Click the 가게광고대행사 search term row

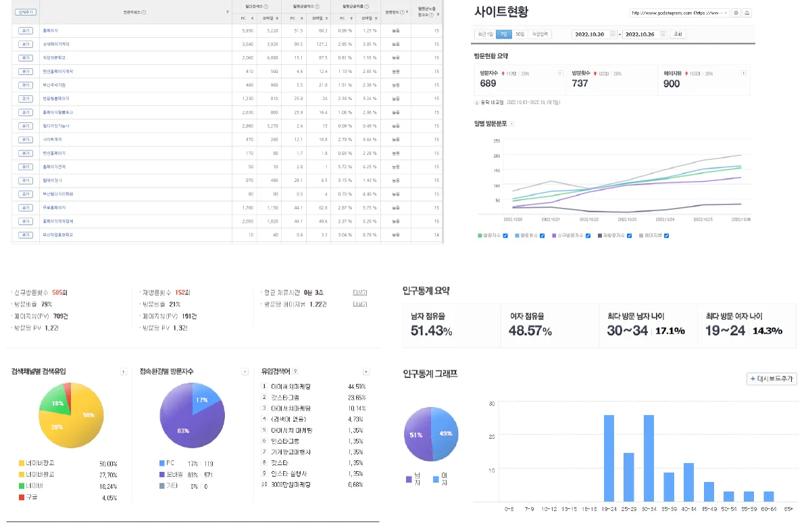(x=314, y=452)
